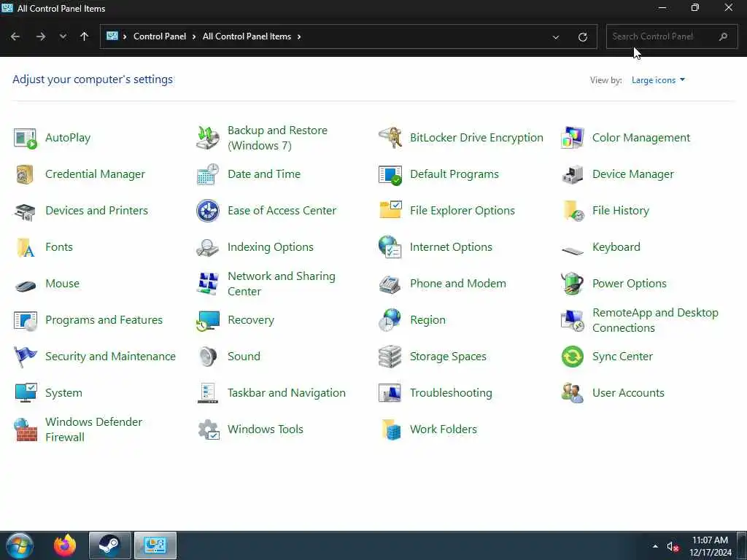
Task: Open the Fonts folder icon
Action: [26, 247]
